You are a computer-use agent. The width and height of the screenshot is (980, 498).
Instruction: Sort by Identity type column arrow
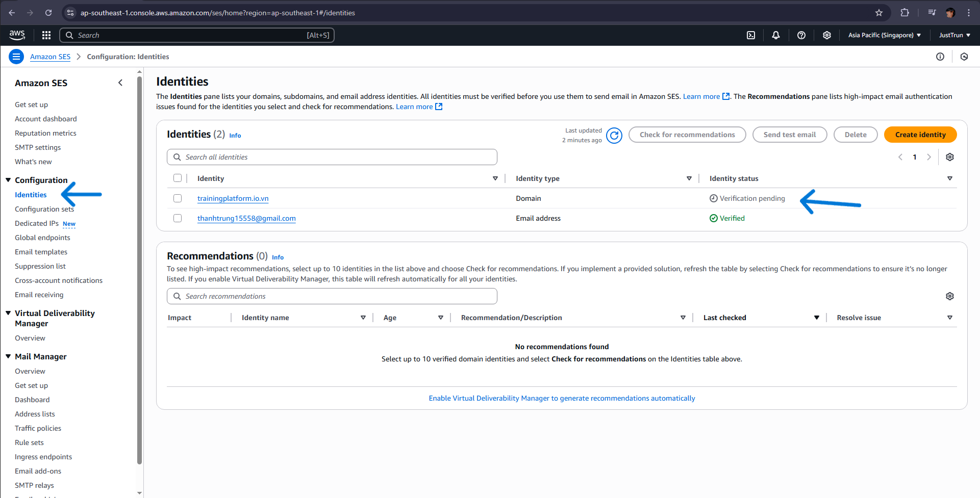click(689, 178)
